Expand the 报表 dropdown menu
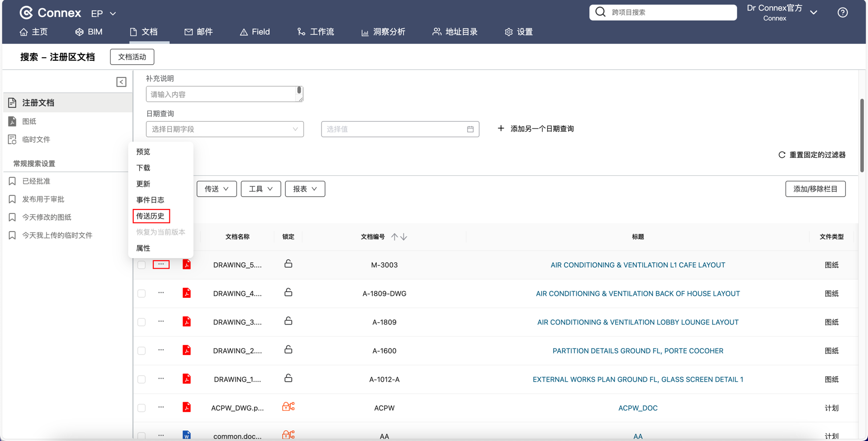 [x=305, y=189]
